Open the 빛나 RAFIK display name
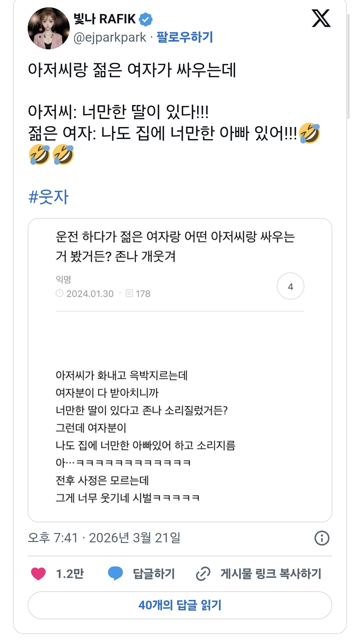Screen dimensions: 360x644 coord(105,19)
